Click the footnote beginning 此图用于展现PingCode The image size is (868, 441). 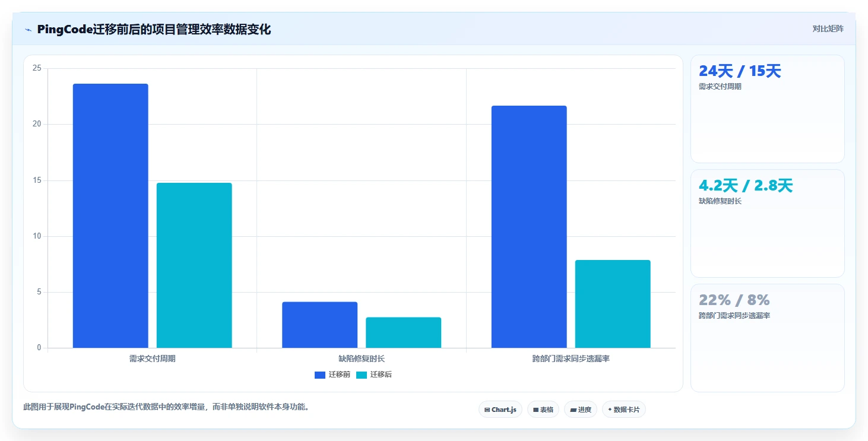pyautogui.click(x=166, y=407)
